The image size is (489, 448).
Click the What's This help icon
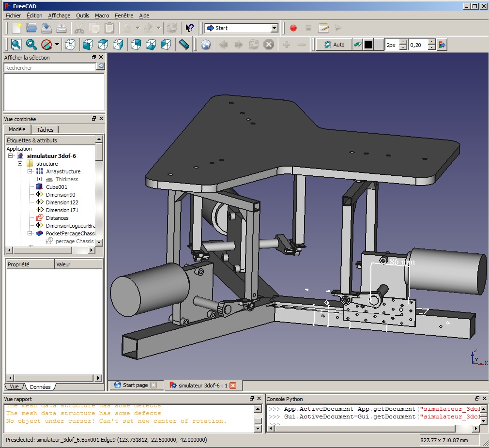pyautogui.click(x=189, y=28)
